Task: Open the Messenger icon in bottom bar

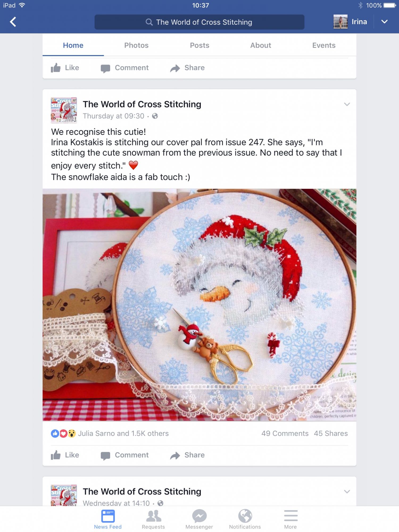Action: [x=199, y=516]
